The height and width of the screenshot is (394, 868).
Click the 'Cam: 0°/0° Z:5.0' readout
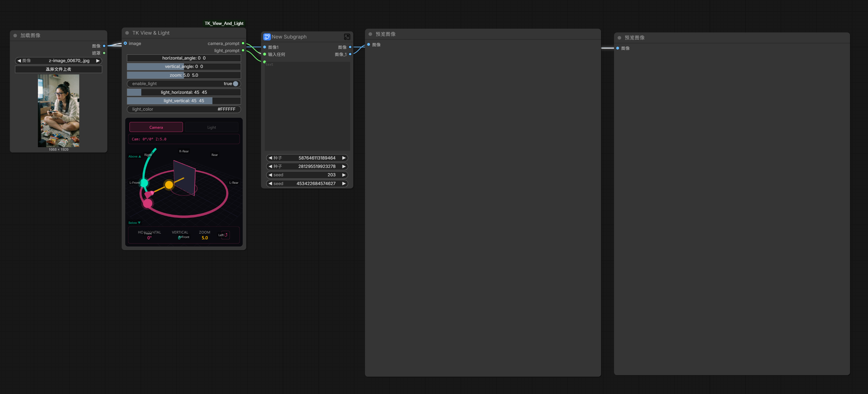pyautogui.click(x=149, y=139)
